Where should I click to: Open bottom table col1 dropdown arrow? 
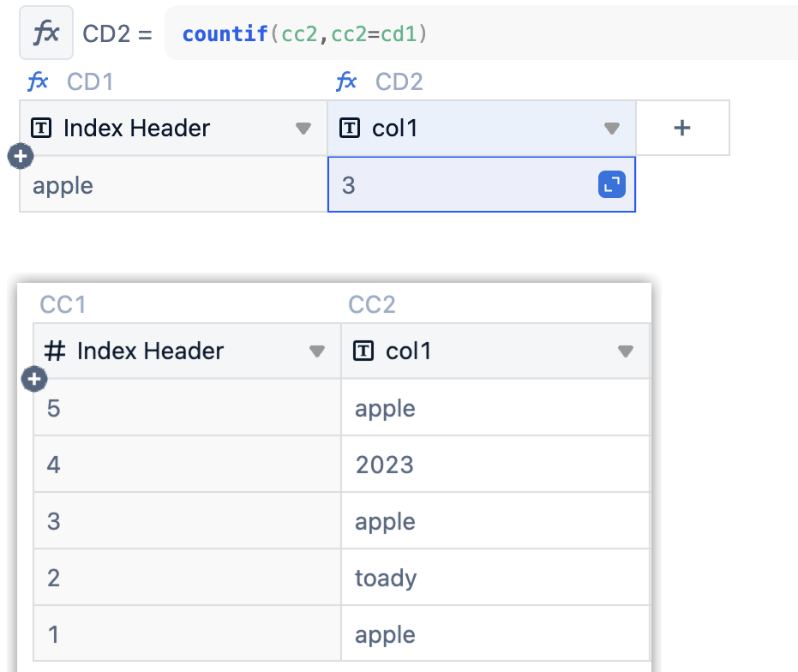pyautogui.click(x=626, y=351)
